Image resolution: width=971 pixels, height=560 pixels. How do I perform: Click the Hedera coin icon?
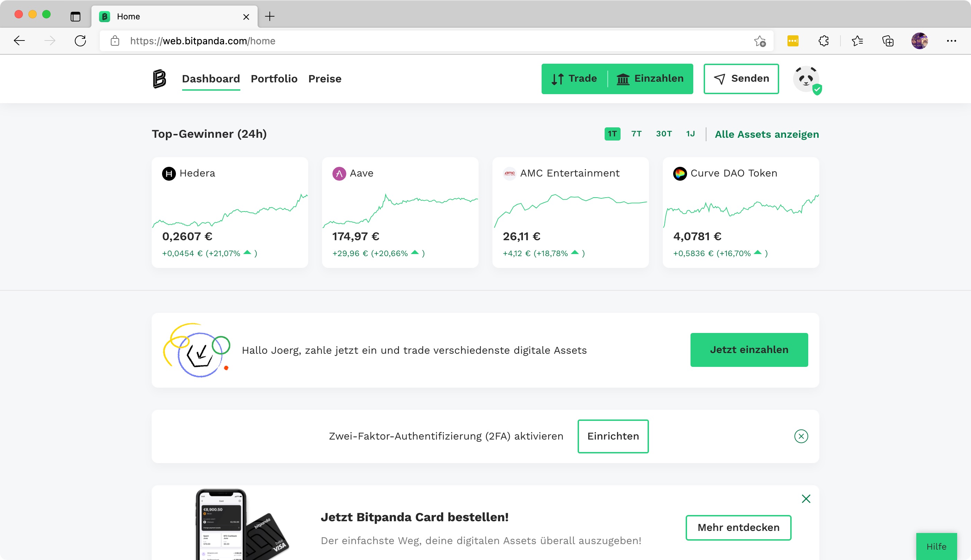(169, 173)
